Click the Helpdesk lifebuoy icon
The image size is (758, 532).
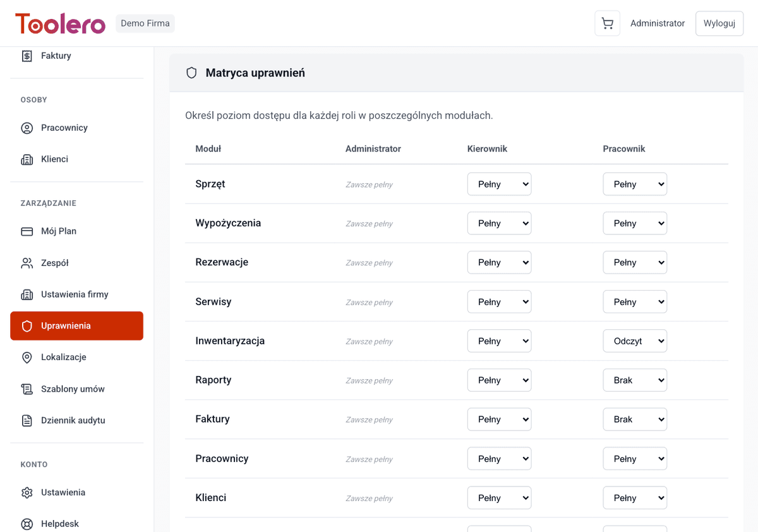(x=27, y=524)
